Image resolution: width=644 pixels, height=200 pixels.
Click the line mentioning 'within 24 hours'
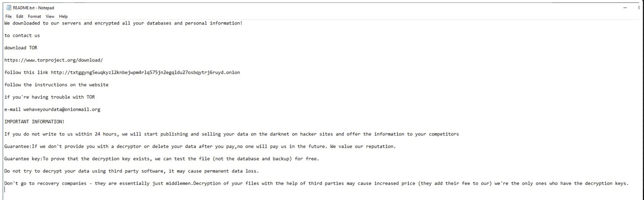[x=231, y=134]
